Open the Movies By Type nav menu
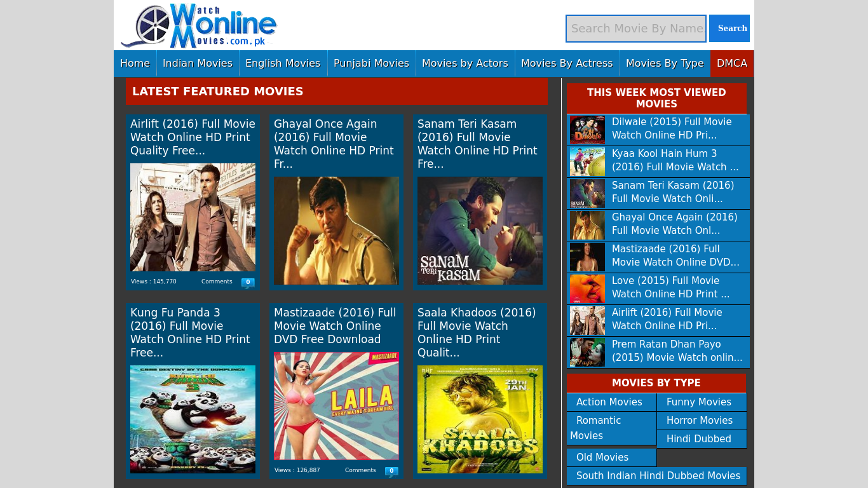Screen dimensions: 868x488 tap(665, 64)
